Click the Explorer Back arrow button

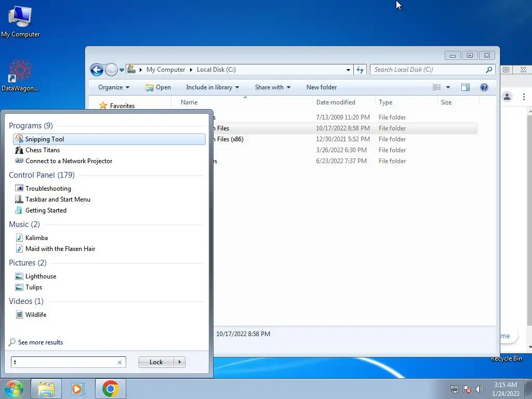click(97, 70)
